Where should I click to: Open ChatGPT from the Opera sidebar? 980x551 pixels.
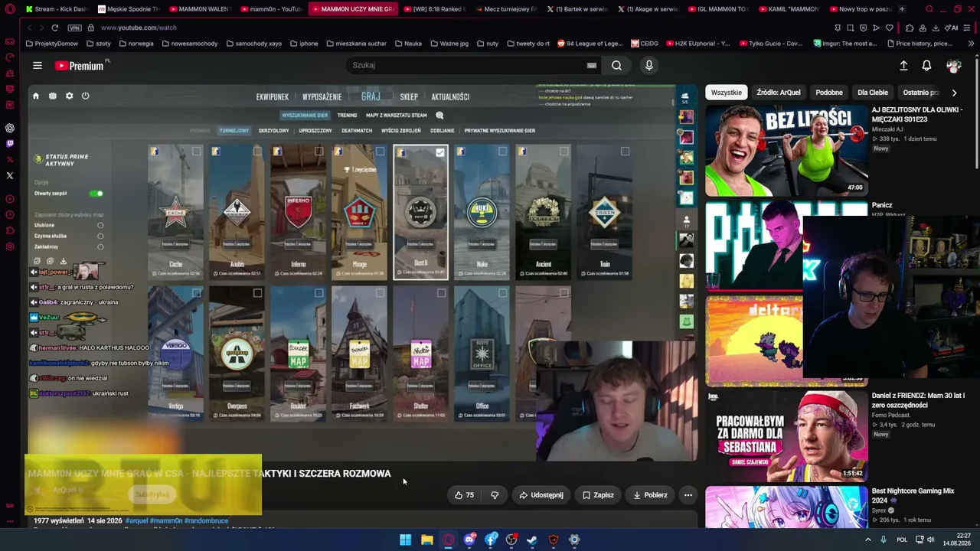pos(10,128)
